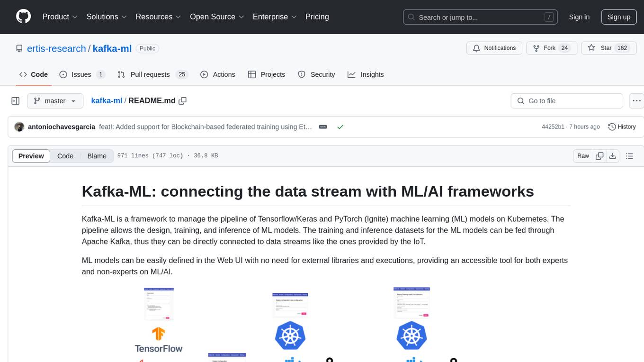Image resolution: width=644 pixels, height=362 pixels.
Task: Expand the Resources menu
Action: tap(158, 17)
